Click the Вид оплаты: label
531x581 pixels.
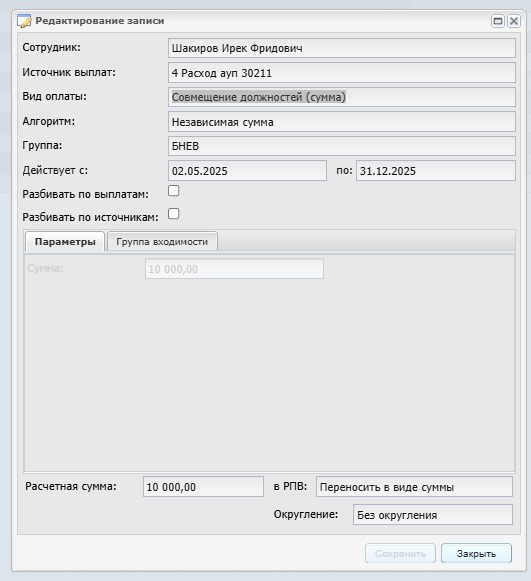tap(54, 97)
